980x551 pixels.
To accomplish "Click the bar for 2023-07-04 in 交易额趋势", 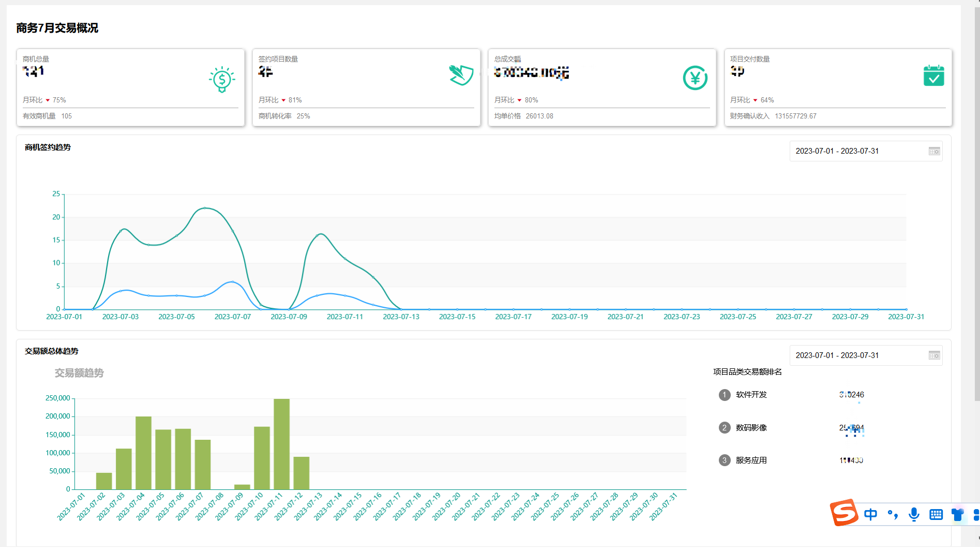I will tap(143, 453).
